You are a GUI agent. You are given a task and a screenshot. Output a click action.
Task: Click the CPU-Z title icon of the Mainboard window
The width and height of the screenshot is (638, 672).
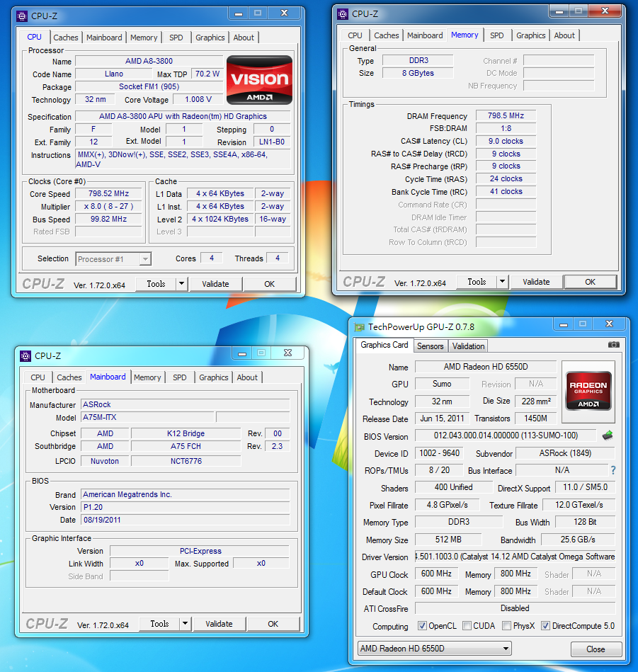point(25,356)
